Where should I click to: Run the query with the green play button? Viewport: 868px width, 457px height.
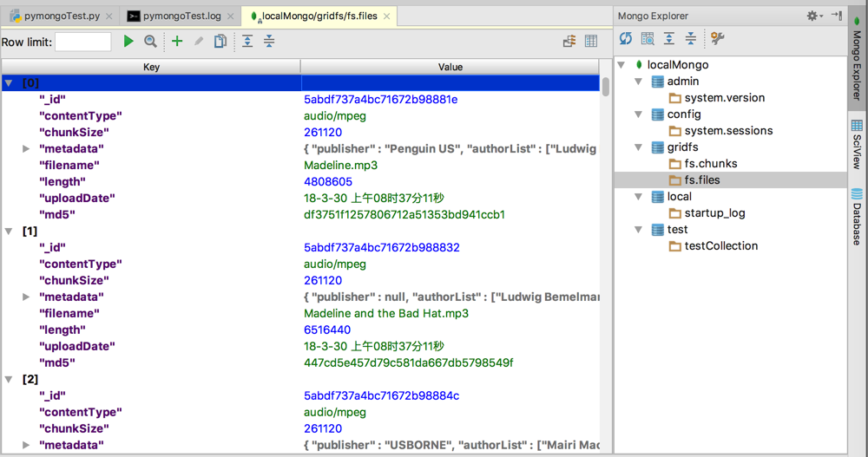pyautogui.click(x=128, y=42)
